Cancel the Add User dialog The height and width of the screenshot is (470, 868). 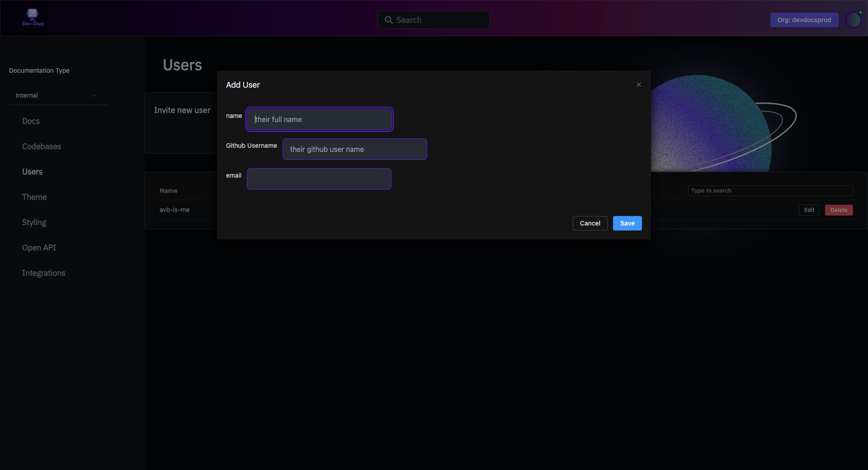(590, 223)
